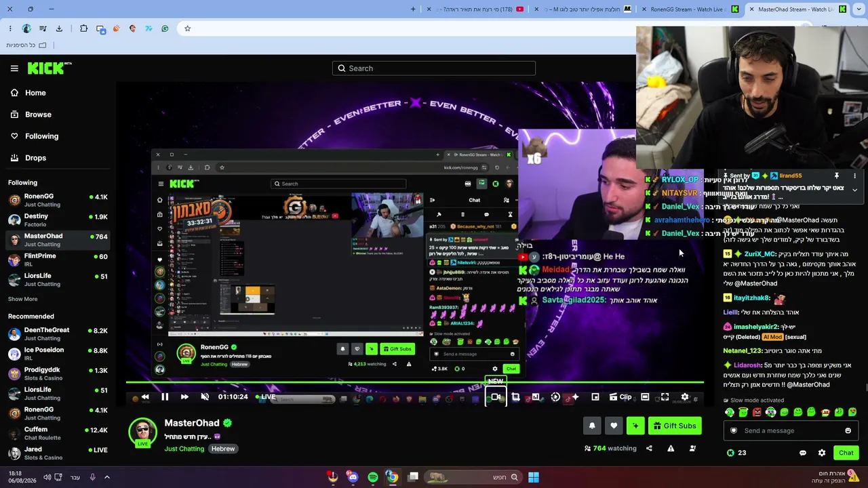Focus the Send a message chat field
This screenshot has height=488, width=868.
789,430
